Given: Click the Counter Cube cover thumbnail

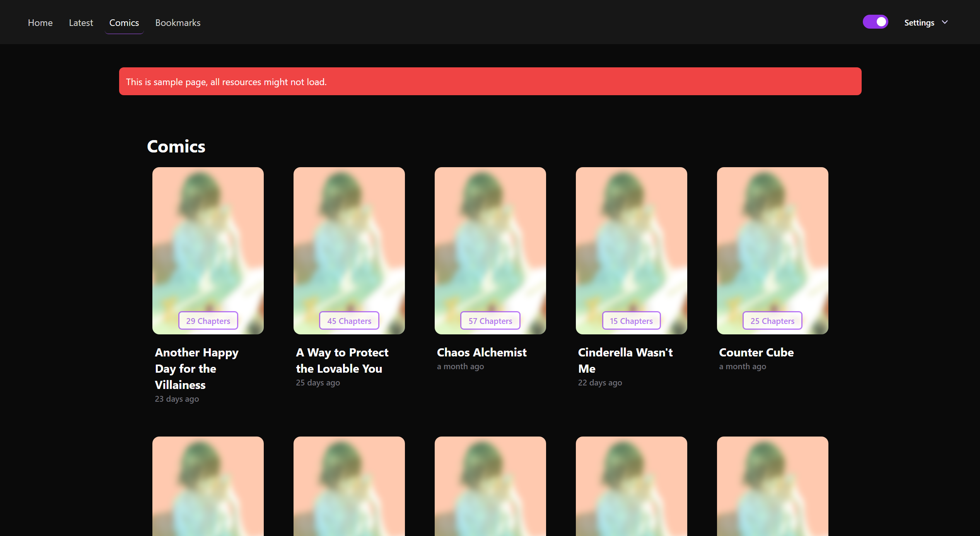Looking at the screenshot, I should pyautogui.click(x=772, y=240).
